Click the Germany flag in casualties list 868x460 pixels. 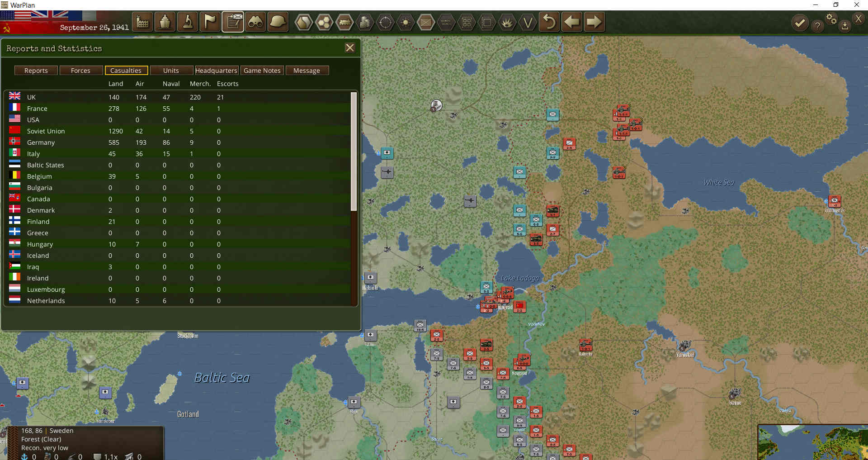point(15,141)
